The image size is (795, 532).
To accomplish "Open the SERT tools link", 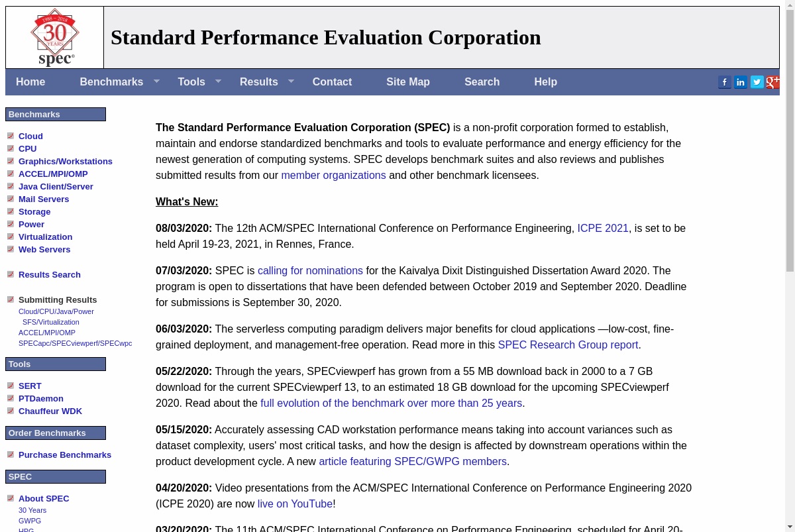I will point(30,386).
